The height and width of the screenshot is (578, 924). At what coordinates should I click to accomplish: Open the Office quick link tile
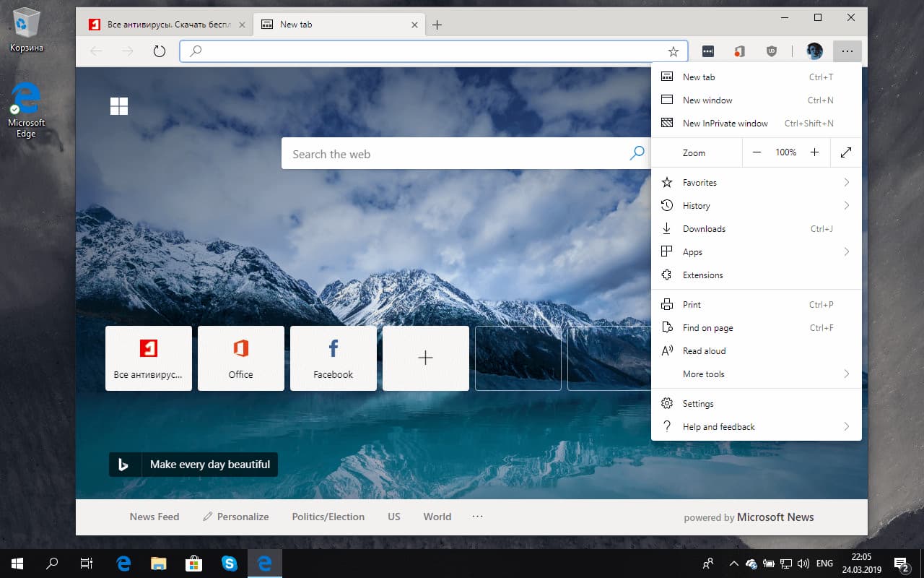pyautogui.click(x=241, y=358)
